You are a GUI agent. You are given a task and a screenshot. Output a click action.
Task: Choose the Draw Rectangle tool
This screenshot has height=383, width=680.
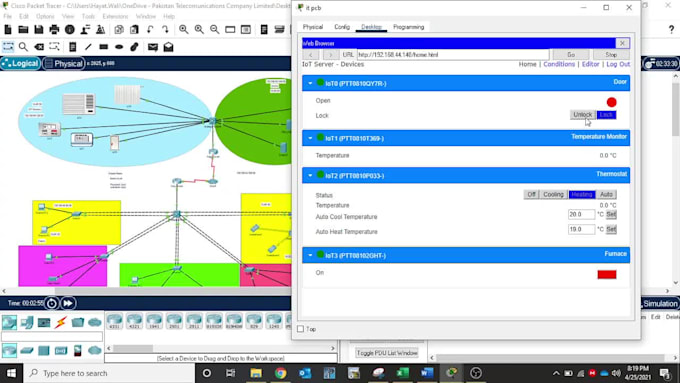(x=104, y=47)
